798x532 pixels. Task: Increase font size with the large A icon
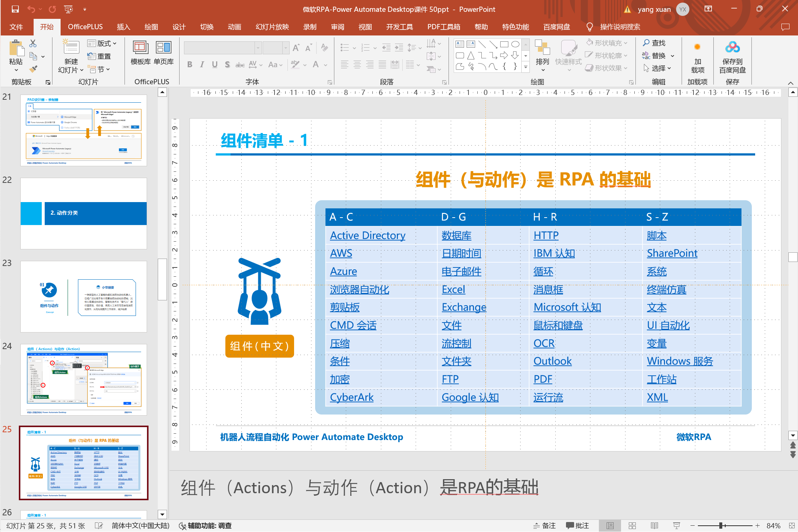pyautogui.click(x=296, y=48)
